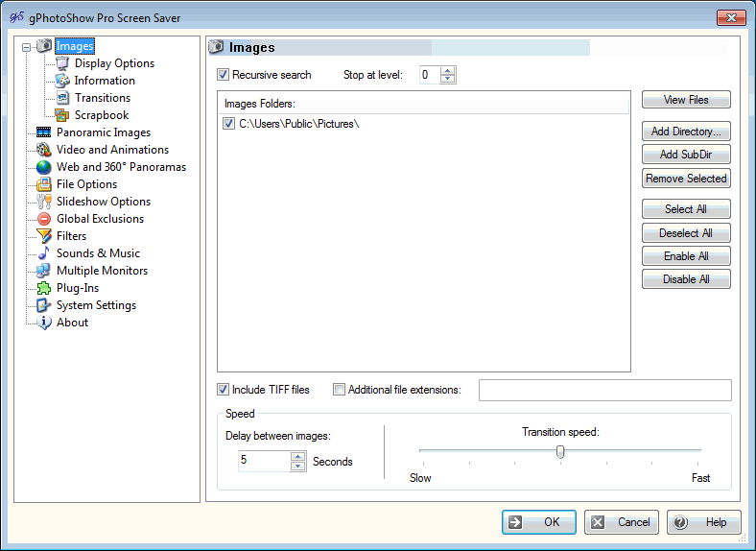Decrease the Stop at level value
Screen dimensions: 756x551
[448, 79]
